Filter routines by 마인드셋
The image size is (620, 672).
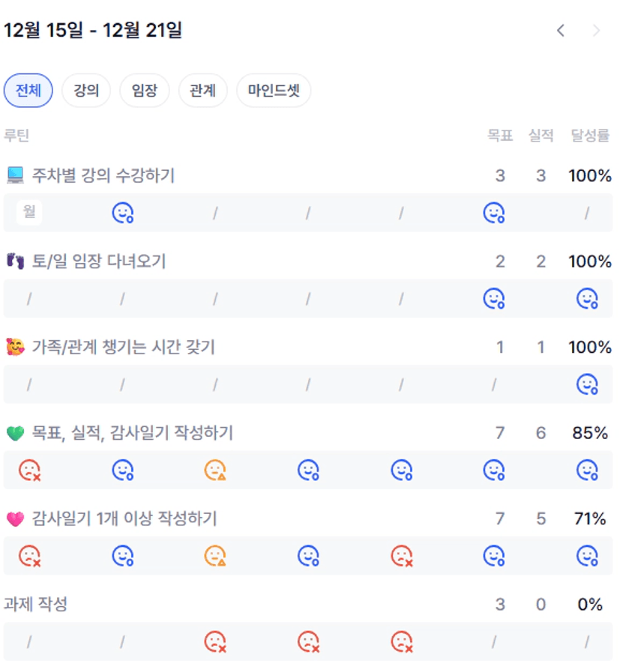click(274, 91)
